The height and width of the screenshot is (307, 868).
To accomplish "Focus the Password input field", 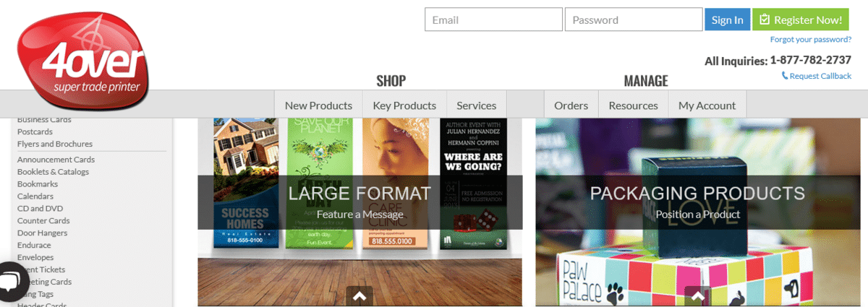I will (x=634, y=20).
